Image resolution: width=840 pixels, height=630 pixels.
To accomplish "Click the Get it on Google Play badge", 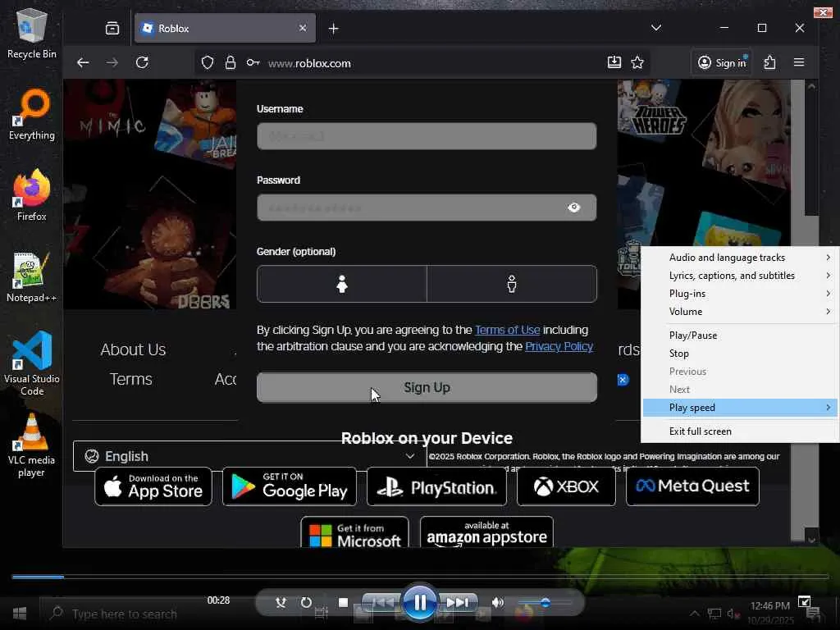I will [x=290, y=486].
